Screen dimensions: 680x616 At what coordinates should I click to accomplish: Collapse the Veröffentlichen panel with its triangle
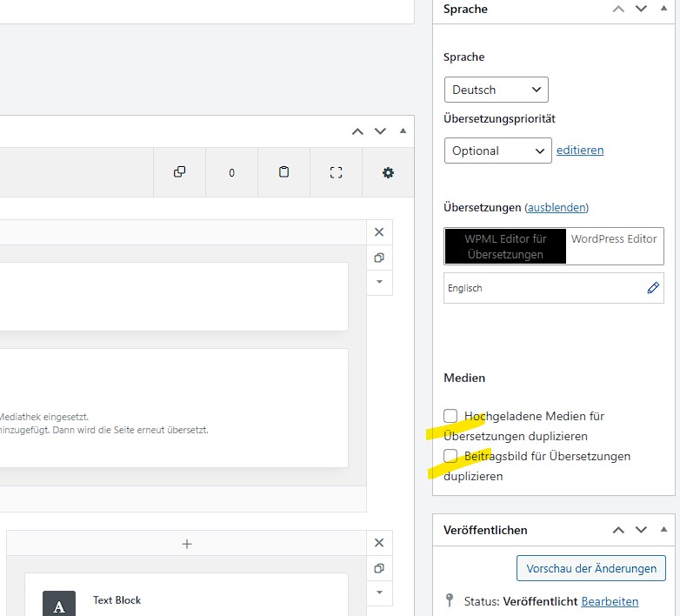(664, 529)
